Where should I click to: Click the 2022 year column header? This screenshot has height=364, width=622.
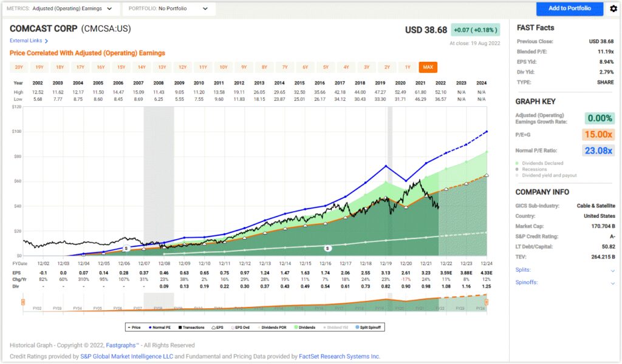441,83
